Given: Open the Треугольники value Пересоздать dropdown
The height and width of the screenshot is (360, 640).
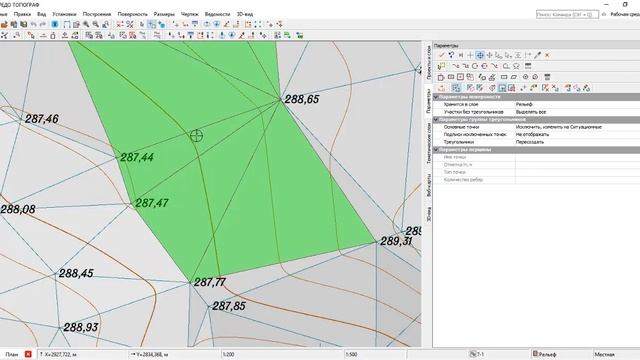Looking at the screenshot, I should click(x=577, y=142).
